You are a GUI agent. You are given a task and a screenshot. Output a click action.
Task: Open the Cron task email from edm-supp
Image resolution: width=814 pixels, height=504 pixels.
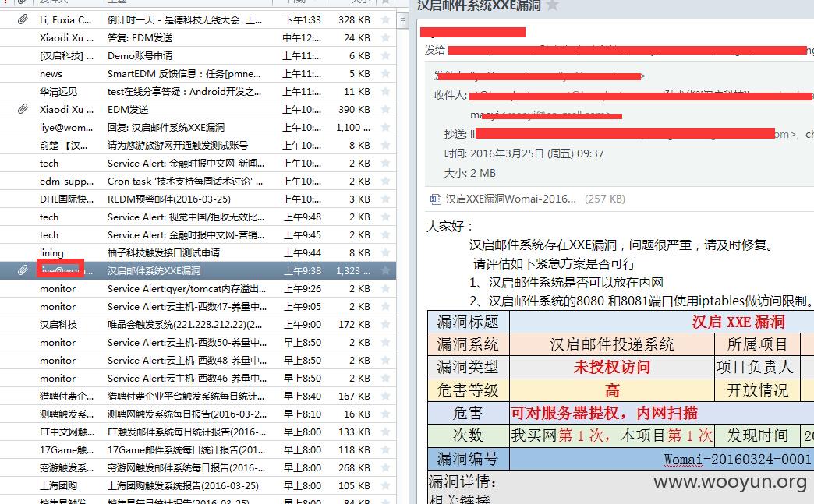(198, 181)
